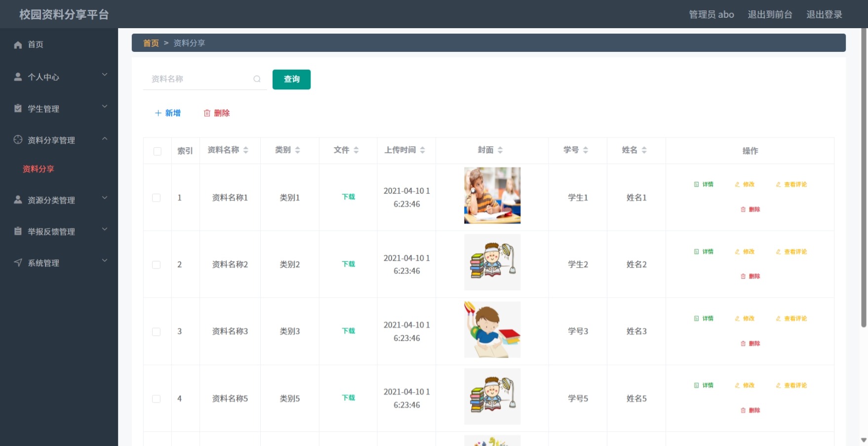This screenshot has width=868, height=446.
Task: Check the row 4 资料名称5 checkbox
Action: [157, 399]
